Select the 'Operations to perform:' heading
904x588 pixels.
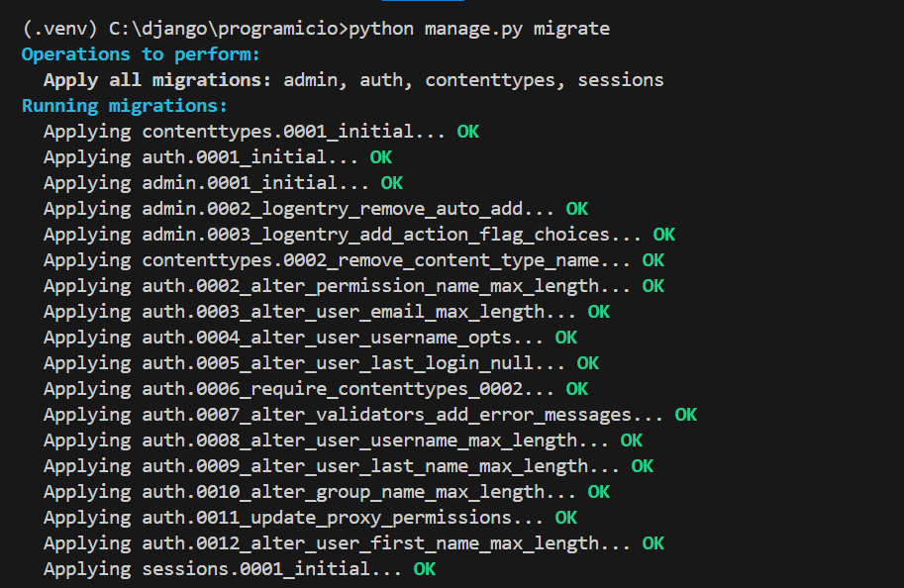pyautogui.click(x=141, y=54)
